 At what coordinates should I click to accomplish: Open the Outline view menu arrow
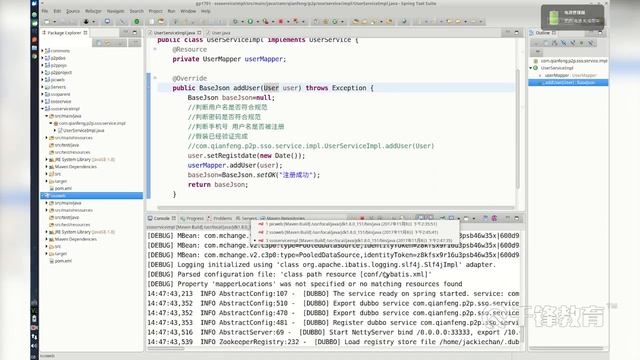(x=537, y=52)
